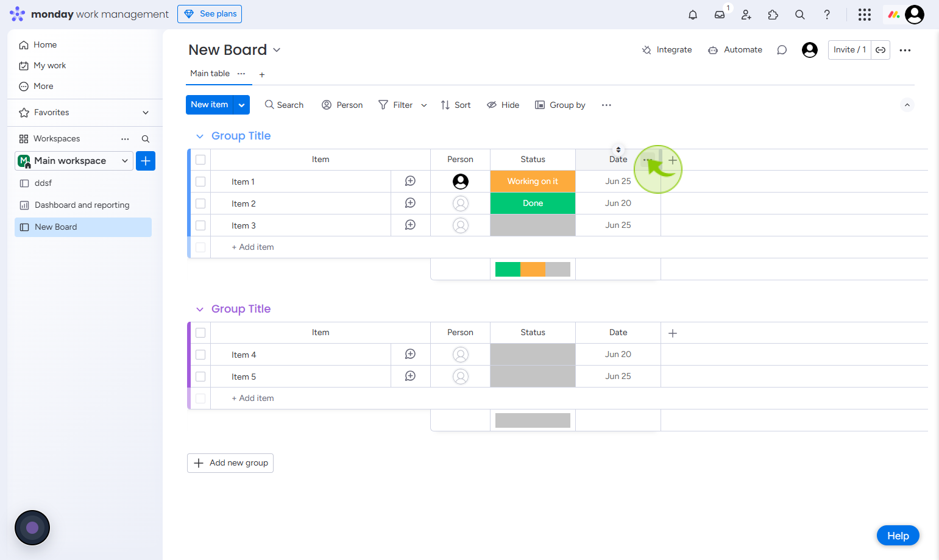Click the monday logo icon in the top bar

(x=893, y=15)
